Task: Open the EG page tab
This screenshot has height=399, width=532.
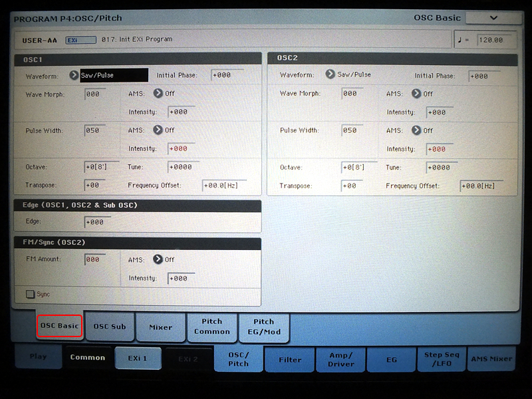Action: (x=392, y=360)
